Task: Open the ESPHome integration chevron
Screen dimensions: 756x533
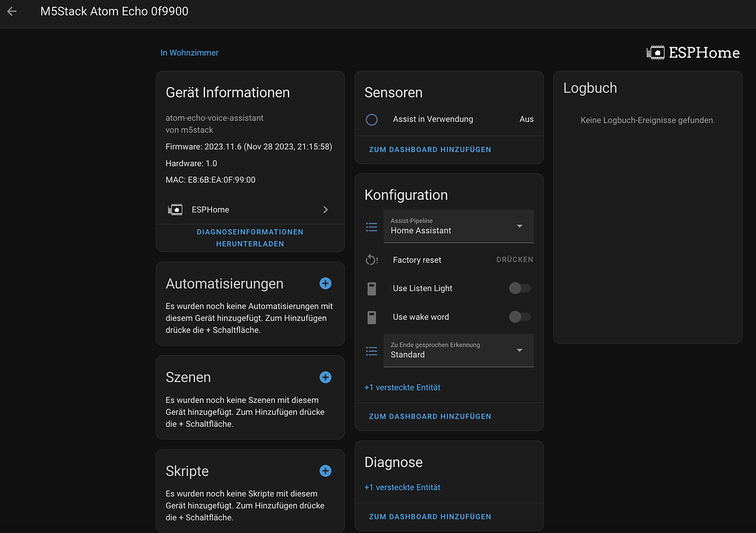Action: tap(326, 210)
